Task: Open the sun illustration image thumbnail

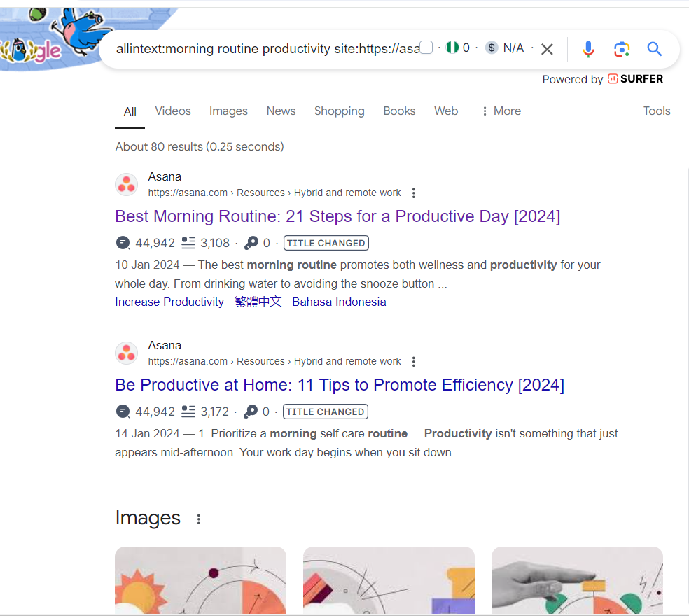Action: coord(200,580)
